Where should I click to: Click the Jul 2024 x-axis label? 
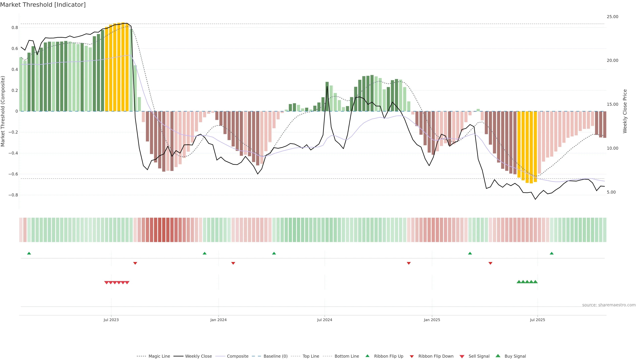[x=325, y=320]
